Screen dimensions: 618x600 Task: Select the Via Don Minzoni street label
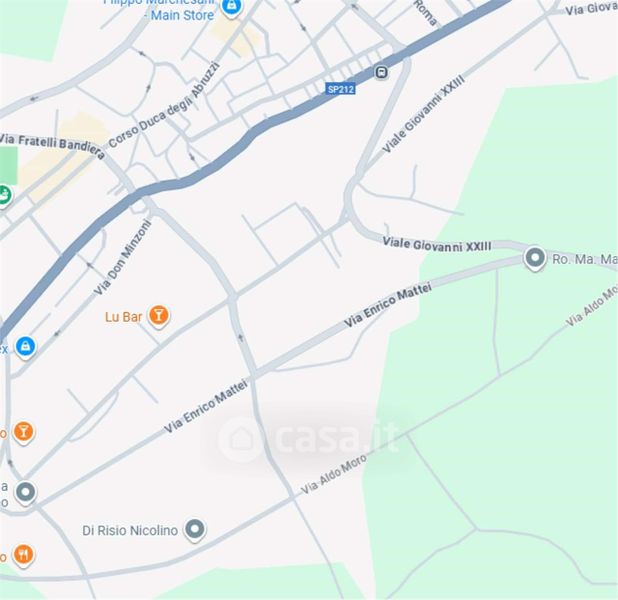pos(123,257)
